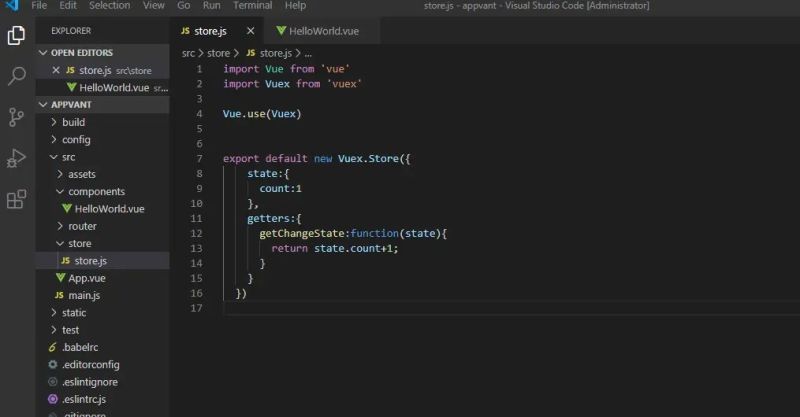Click the .eslintrc.js file icon
Screen dimensions: 800x417
pyautogui.click(x=53, y=399)
